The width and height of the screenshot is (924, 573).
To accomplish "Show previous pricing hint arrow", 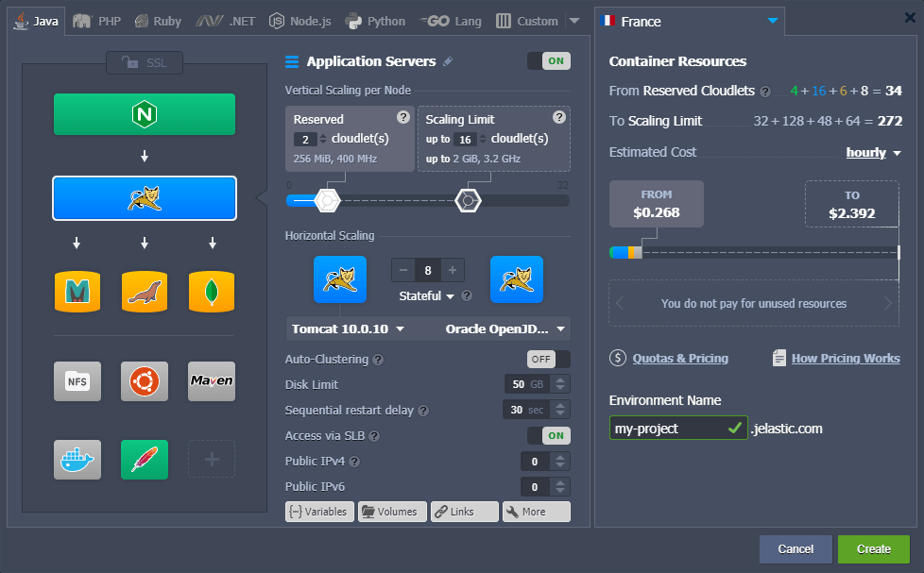I will (620, 303).
